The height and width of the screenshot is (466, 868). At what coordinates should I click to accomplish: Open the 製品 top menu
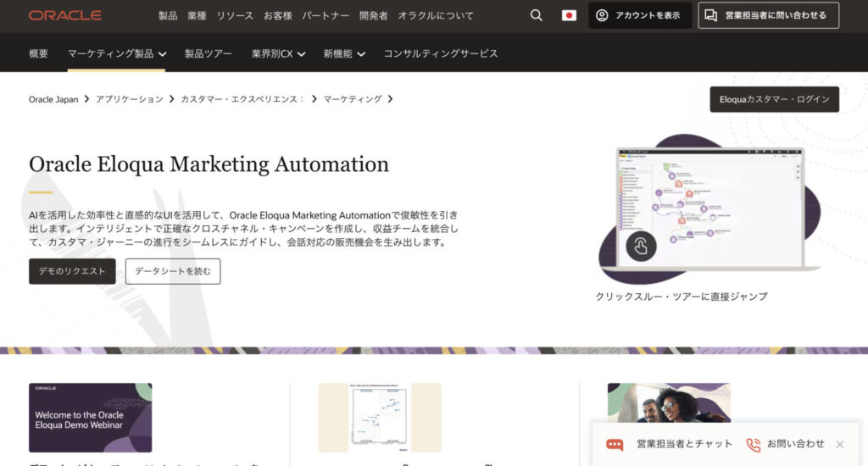click(168, 15)
